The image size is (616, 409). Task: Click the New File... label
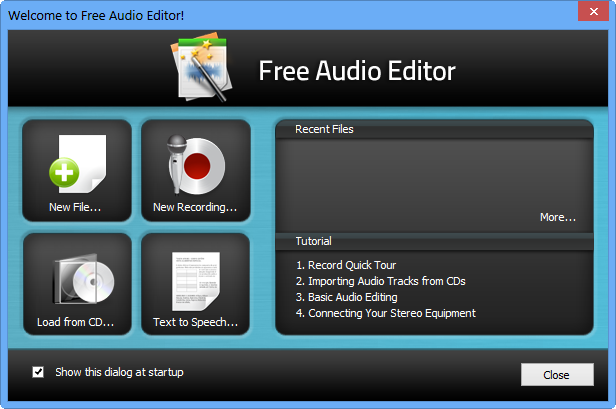pos(75,207)
